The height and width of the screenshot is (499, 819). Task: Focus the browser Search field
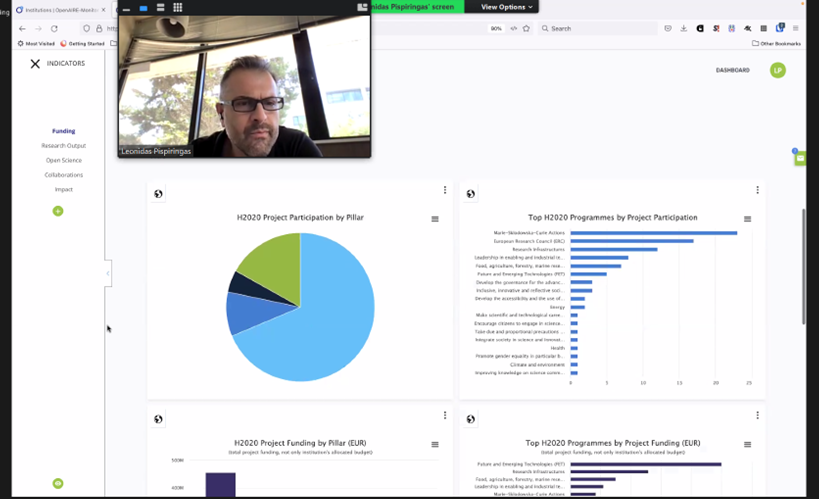pos(597,29)
